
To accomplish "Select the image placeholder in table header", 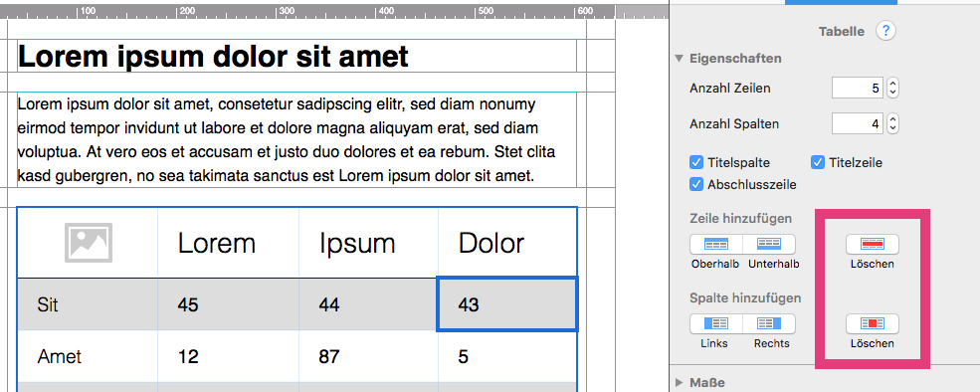I will (x=89, y=242).
